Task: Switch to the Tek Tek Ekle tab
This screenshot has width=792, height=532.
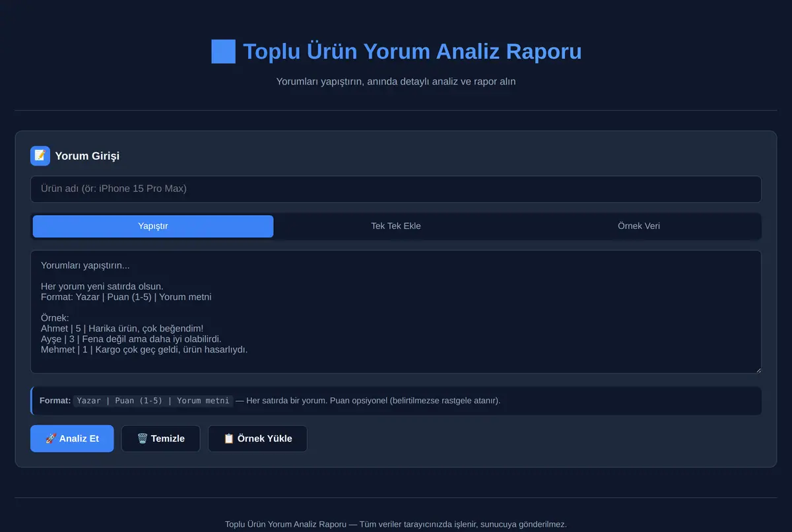Action: (x=396, y=226)
